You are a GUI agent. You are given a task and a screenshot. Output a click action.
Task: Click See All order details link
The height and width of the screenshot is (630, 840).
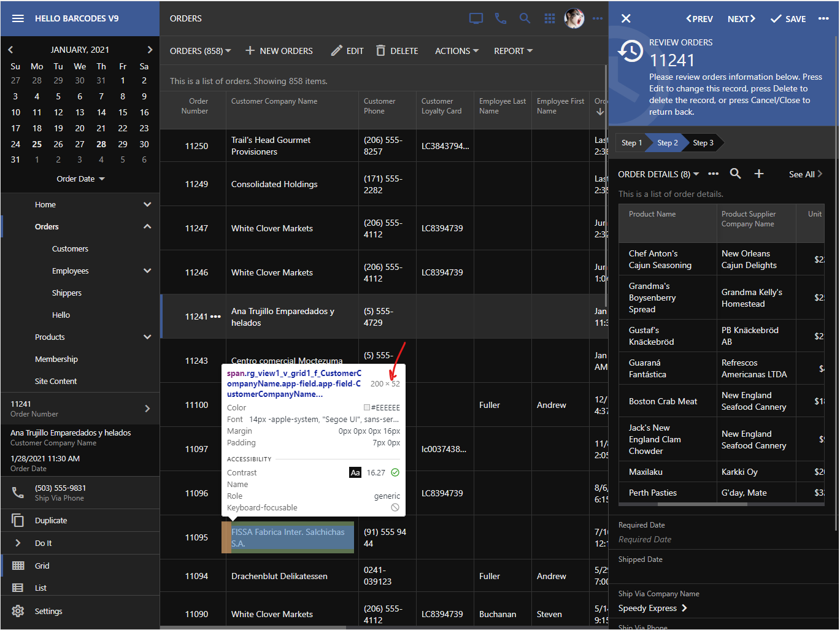[x=805, y=174]
